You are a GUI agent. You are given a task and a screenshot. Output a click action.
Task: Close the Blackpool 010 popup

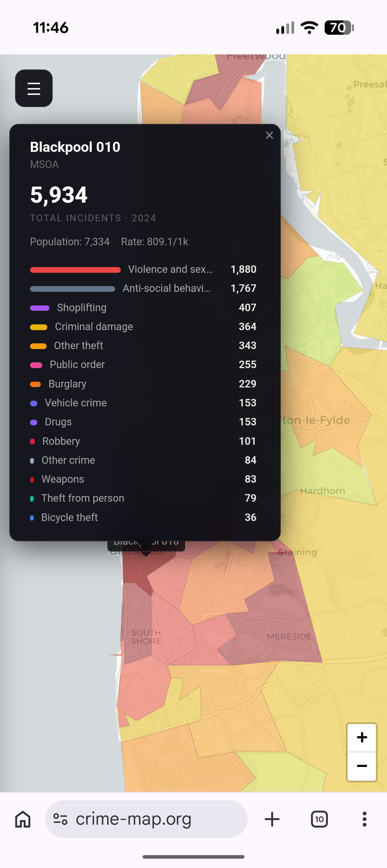269,135
